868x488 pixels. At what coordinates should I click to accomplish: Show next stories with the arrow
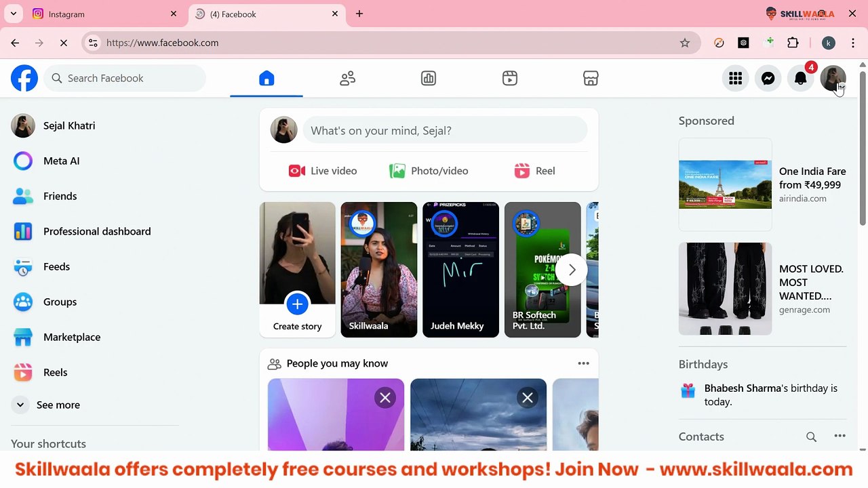(572, 270)
